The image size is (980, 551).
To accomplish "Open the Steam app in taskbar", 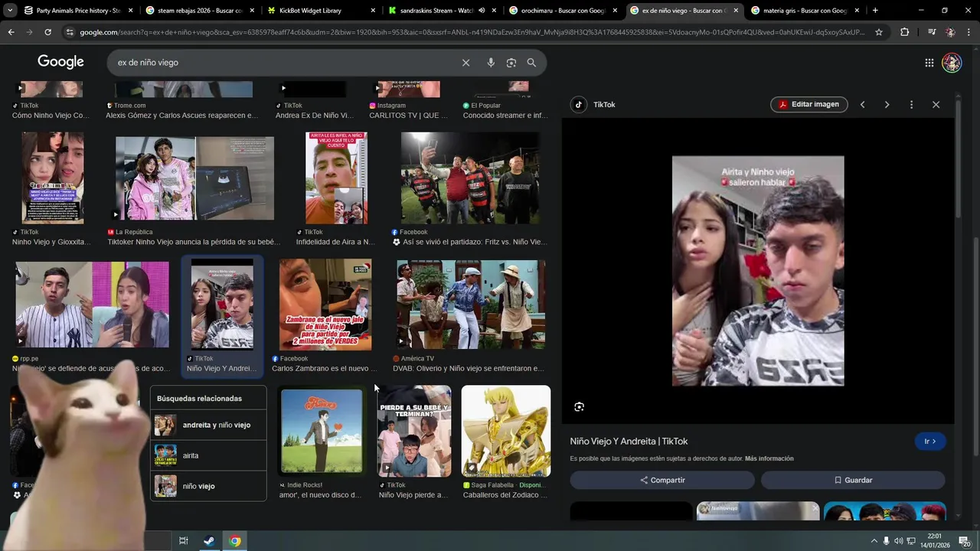I will [x=209, y=541].
